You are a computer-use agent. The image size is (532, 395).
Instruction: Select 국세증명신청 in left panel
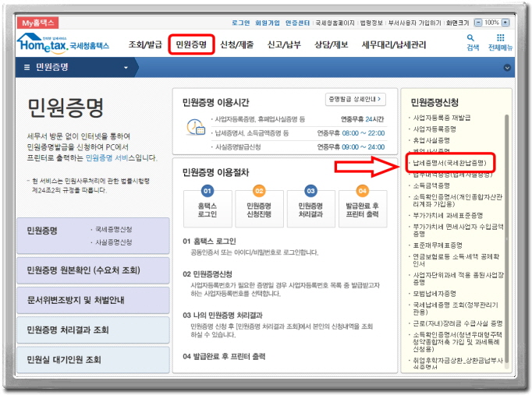tap(114, 229)
